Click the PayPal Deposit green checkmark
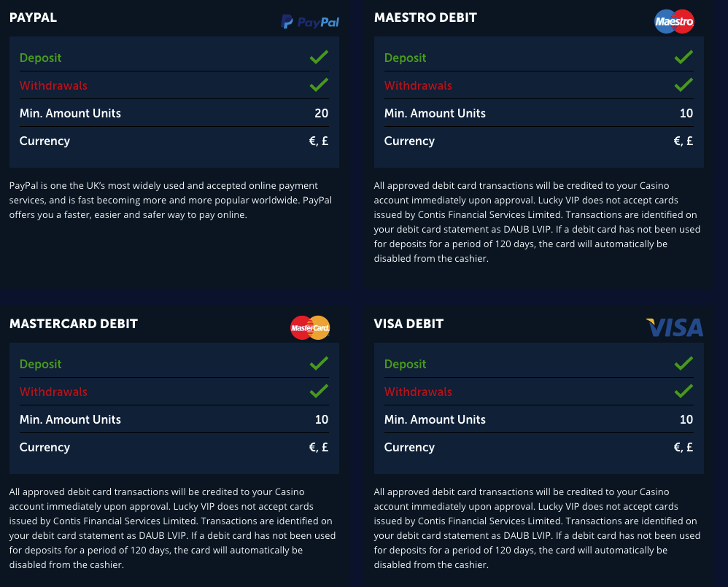The height and width of the screenshot is (587, 728). pyautogui.click(x=319, y=57)
